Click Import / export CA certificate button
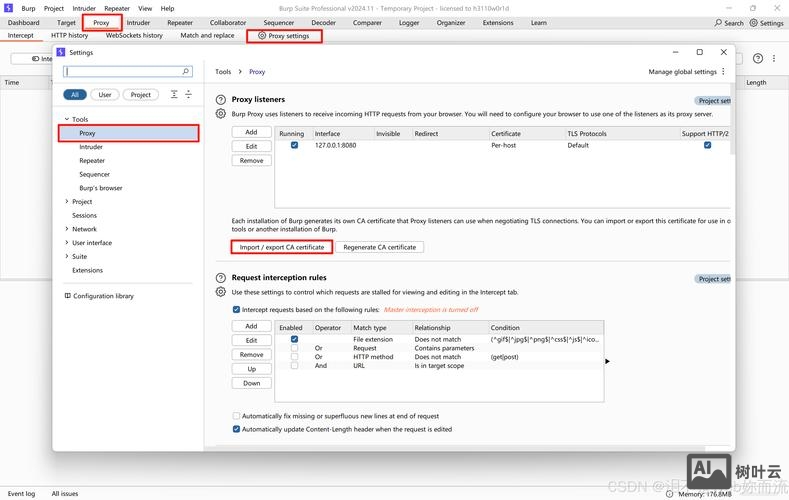789x500 pixels. click(x=281, y=247)
